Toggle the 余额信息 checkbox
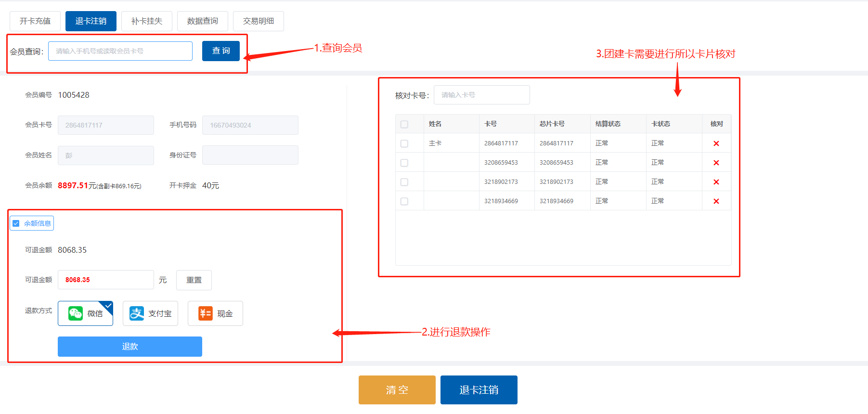Viewport: 868px width, 414px height. click(x=16, y=223)
